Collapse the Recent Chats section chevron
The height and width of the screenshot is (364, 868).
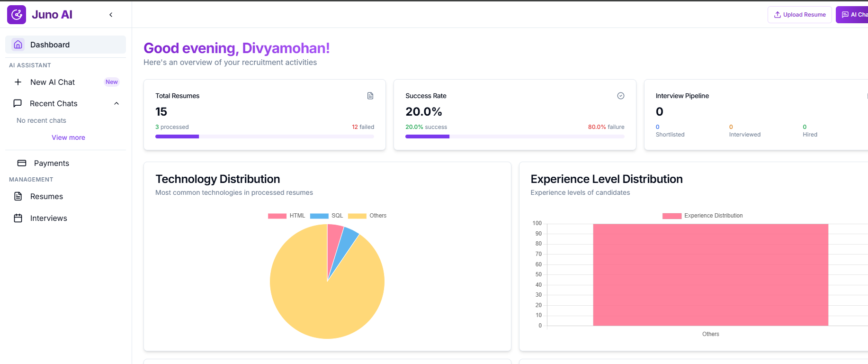pos(116,103)
